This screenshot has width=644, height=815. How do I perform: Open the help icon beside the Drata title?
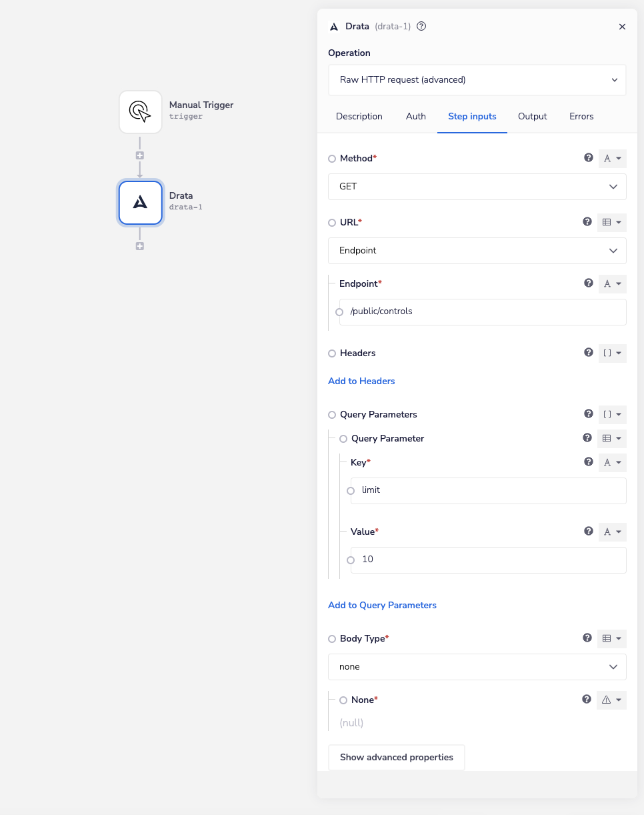click(x=421, y=27)
